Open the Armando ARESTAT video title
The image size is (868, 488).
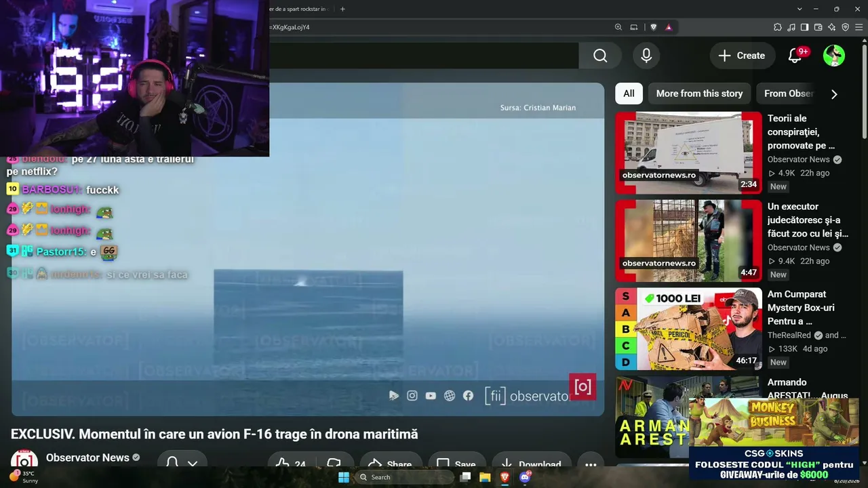click(808, 389)
